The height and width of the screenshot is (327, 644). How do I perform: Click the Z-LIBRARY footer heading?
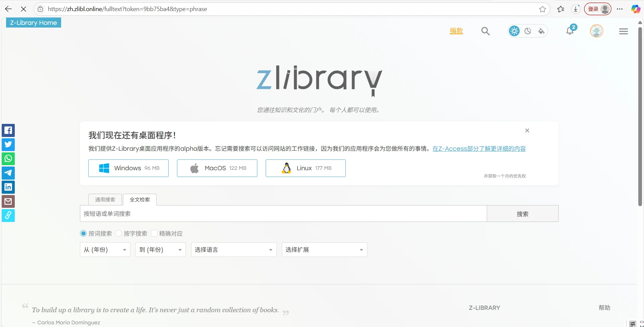[484, 308]
